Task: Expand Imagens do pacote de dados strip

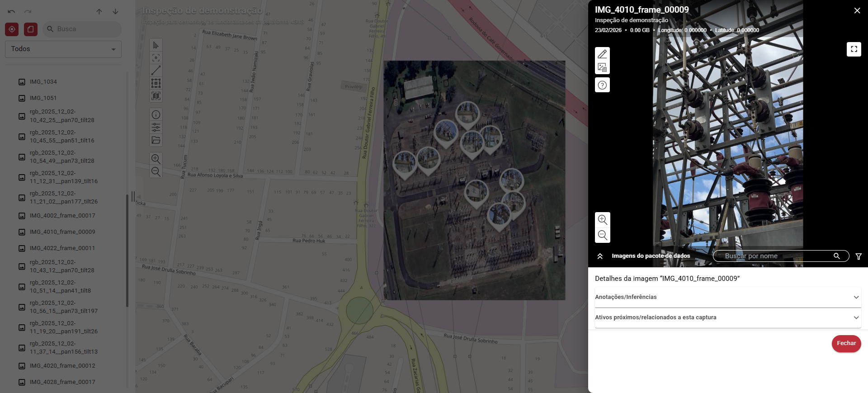Action: click(600, 256)
